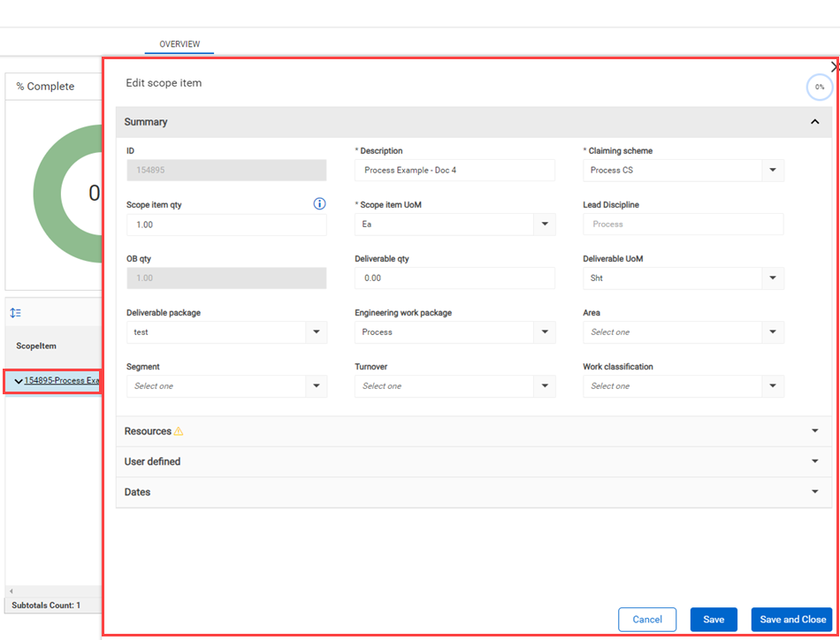This screenshot has width=840, height=640.
Task: Expand the Dates section
Action: click(x=814, y=492)
